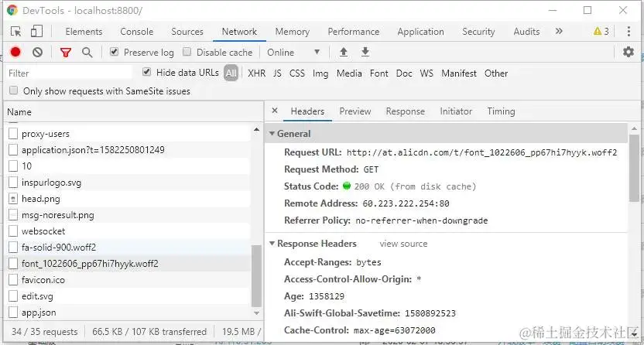
Task: Click view source link in Response Headers
Action: click(x=403, y=244)
